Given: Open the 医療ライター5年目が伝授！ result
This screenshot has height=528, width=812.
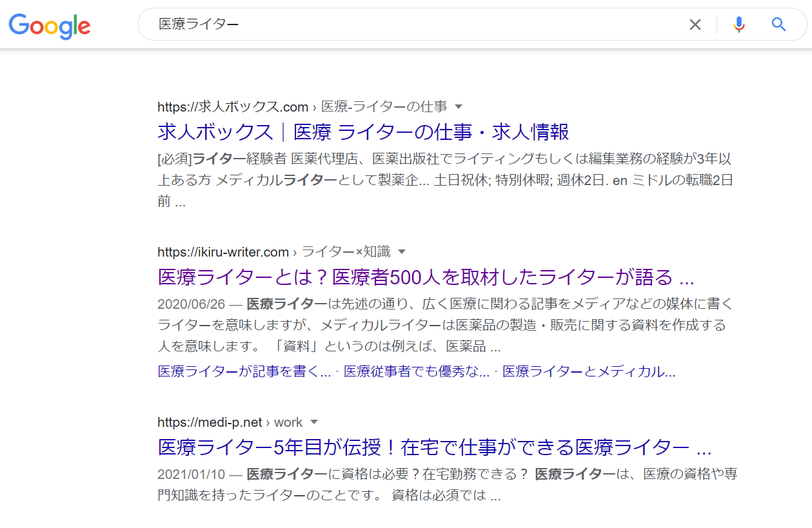Looking at the screenshot, I should point(435,447).
